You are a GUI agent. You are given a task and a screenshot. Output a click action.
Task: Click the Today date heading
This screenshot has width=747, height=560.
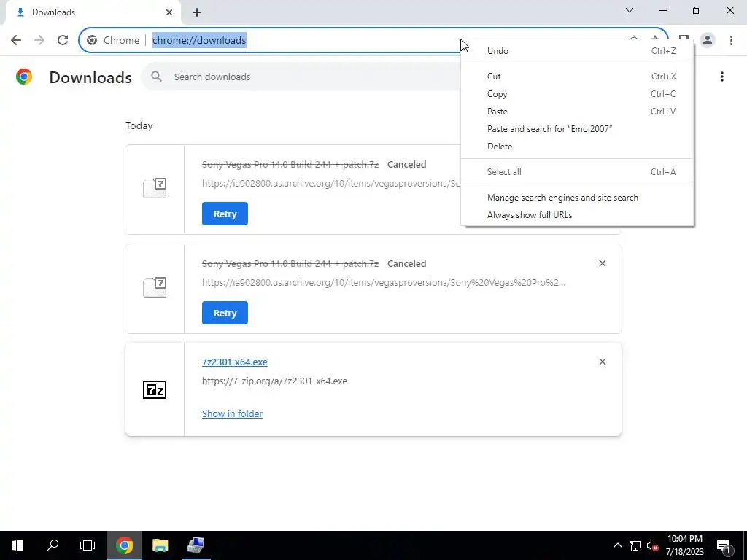(139, 125)
